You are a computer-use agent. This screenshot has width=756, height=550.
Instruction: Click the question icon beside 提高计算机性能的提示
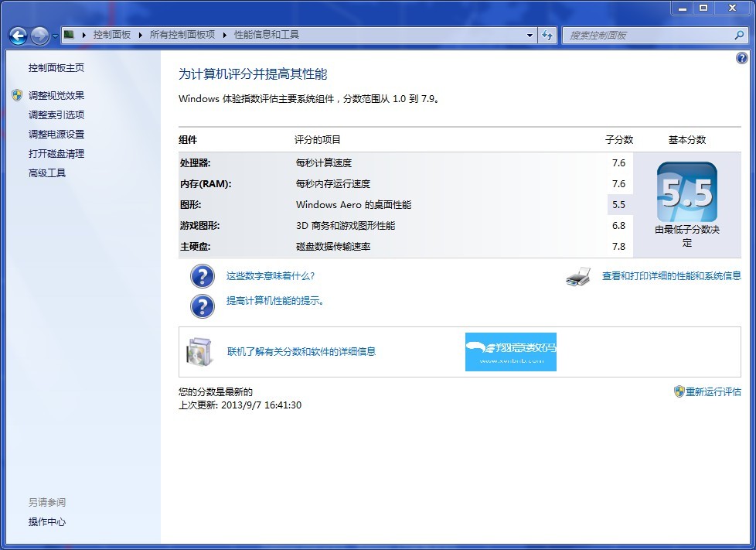click(203, 306)
